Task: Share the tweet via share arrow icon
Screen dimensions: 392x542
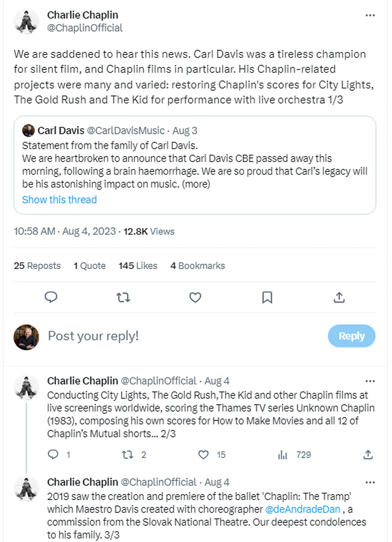Action: point(340,297)
